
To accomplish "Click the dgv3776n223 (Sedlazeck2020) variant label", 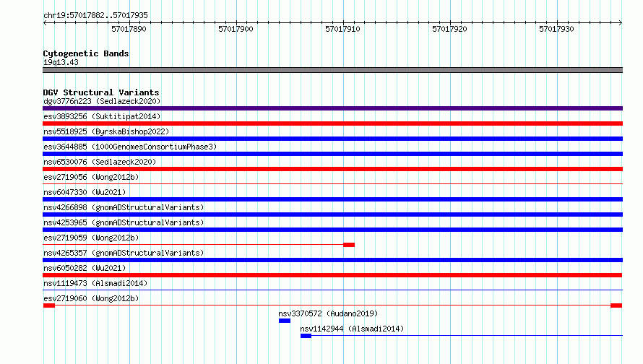I will (102, 101).
